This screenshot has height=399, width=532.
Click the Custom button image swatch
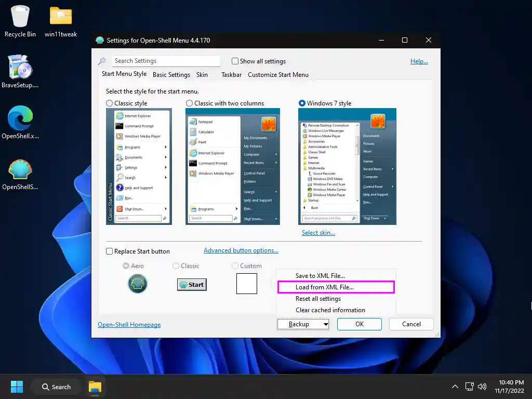(246, 283)
